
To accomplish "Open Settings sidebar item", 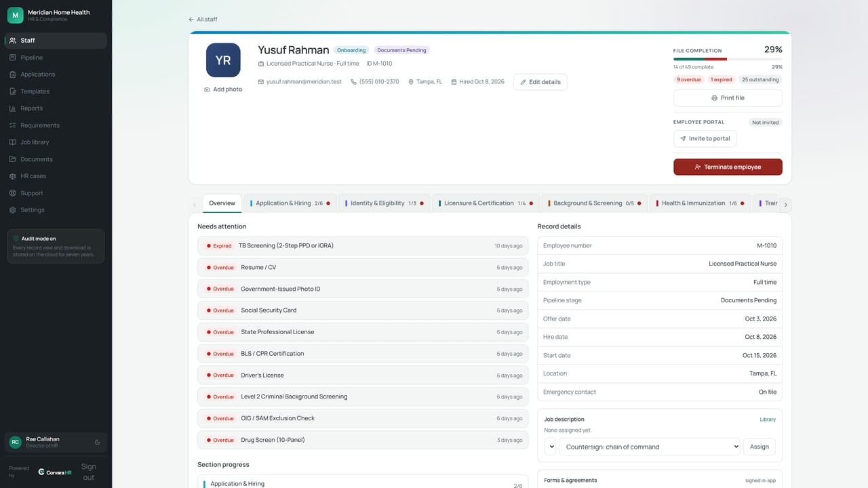I will [56, 210].
